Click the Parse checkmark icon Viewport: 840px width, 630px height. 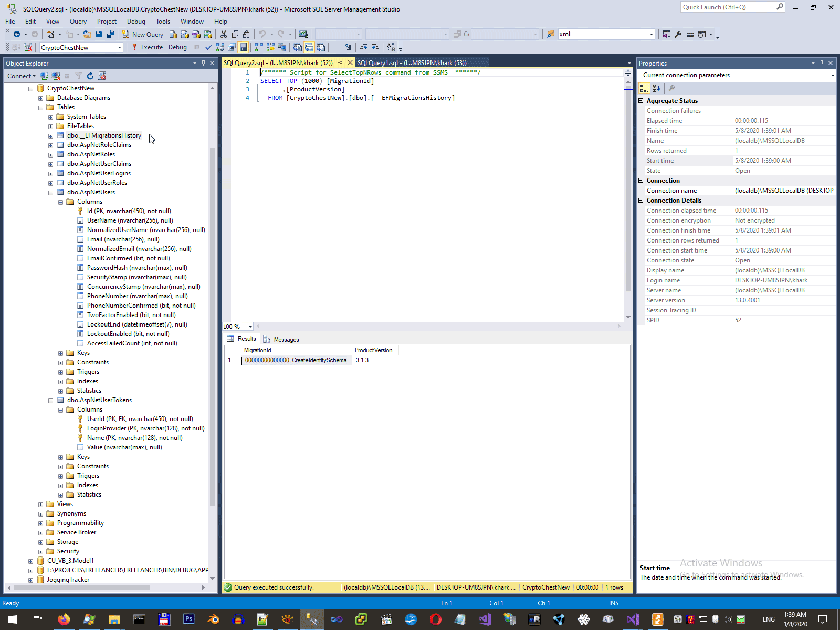pyautogui.click(x=208, y=47)
